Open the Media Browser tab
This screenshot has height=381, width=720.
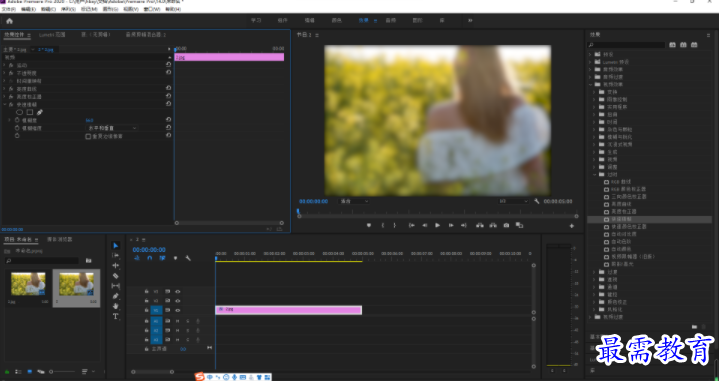[x=60, y=240]
